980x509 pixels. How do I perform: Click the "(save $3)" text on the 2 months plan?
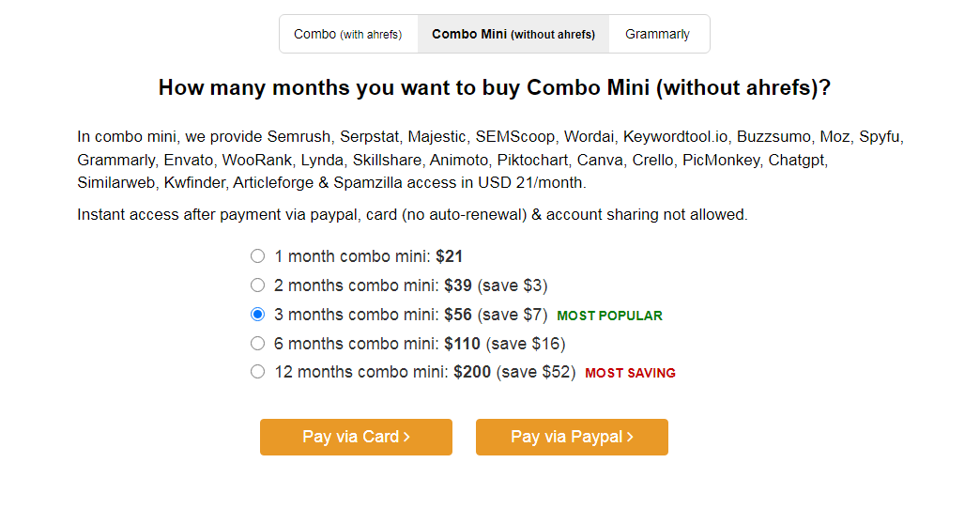click(513, 285)
